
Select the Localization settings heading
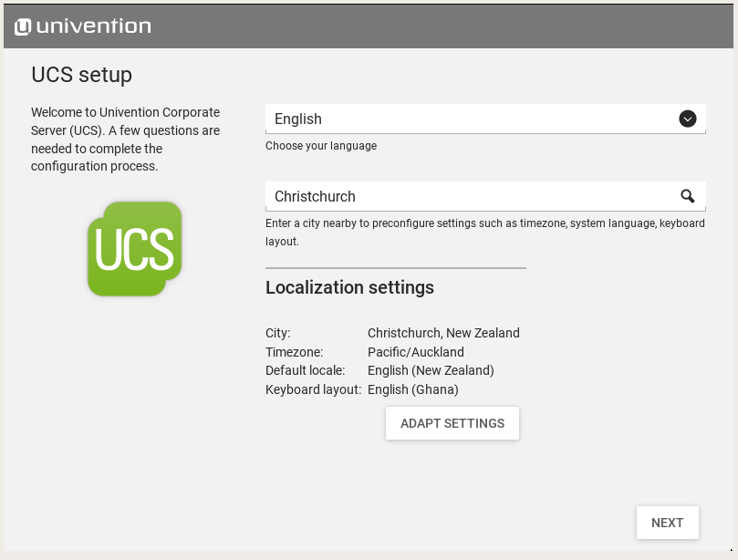[x=349, y=287]
